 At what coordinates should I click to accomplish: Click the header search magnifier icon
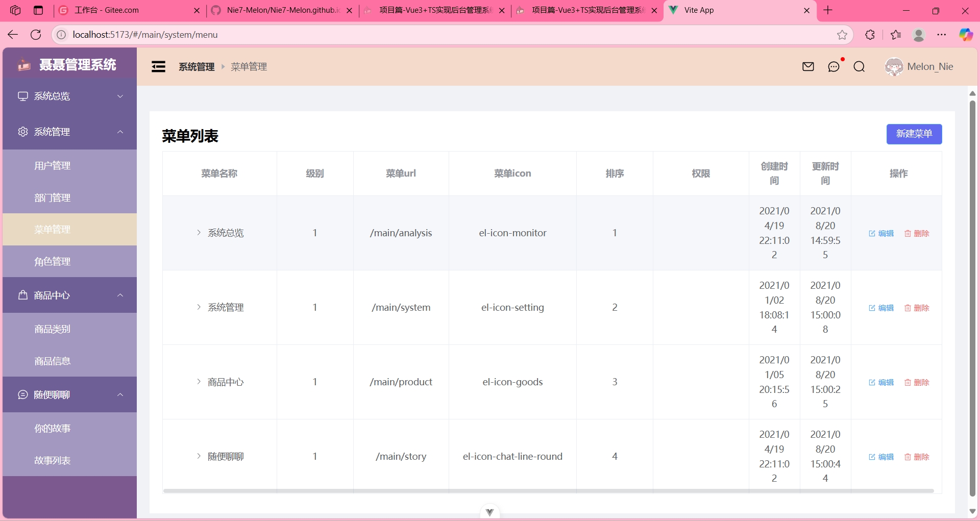(x=859, y=67)
